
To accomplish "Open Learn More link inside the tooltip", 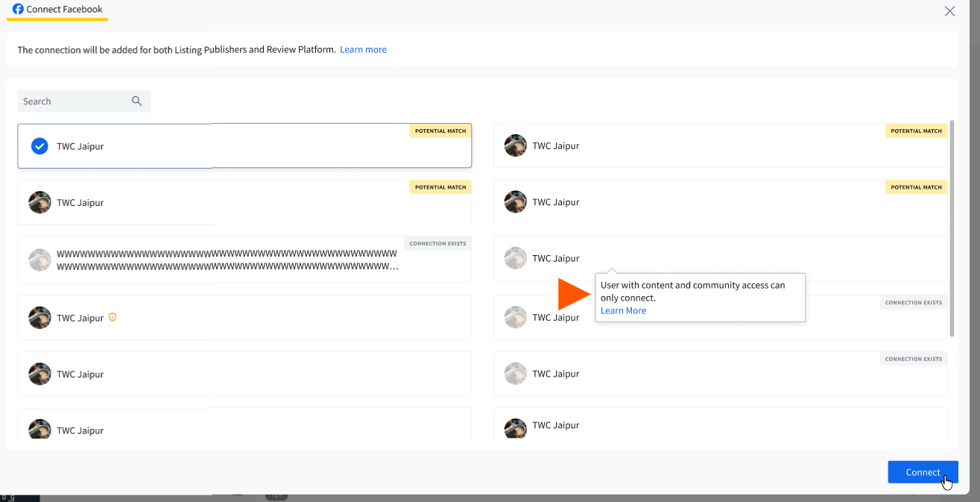I will [623, 310].
